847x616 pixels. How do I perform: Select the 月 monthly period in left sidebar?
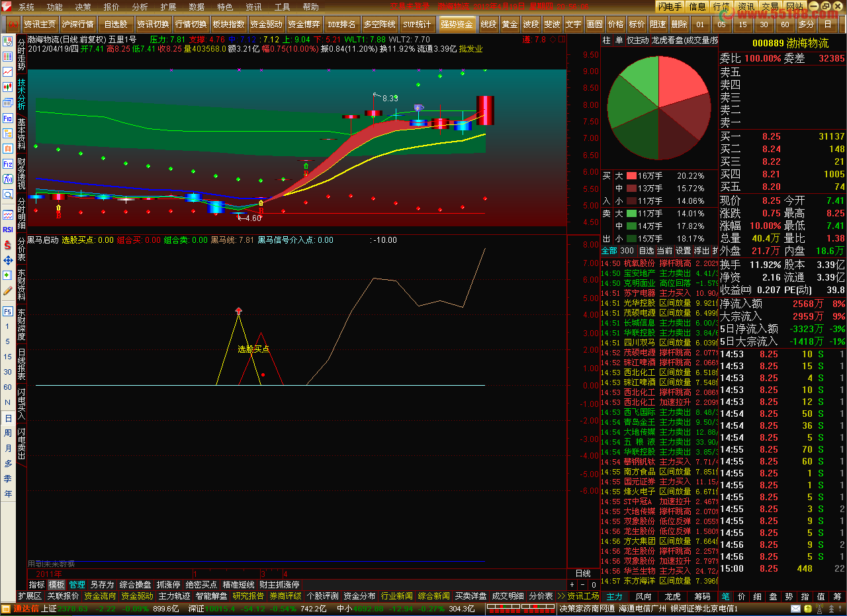[x=8, y=448]
